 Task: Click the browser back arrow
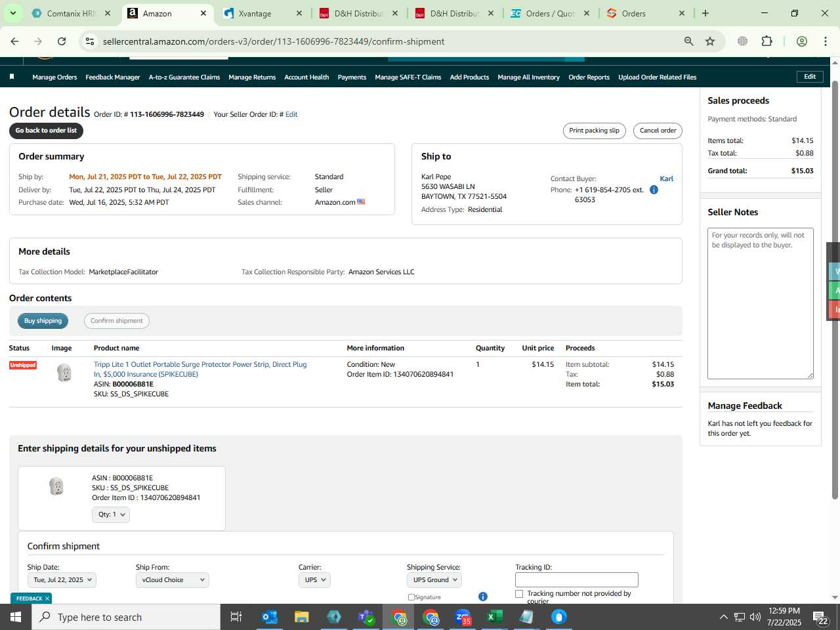pos(14,41)
